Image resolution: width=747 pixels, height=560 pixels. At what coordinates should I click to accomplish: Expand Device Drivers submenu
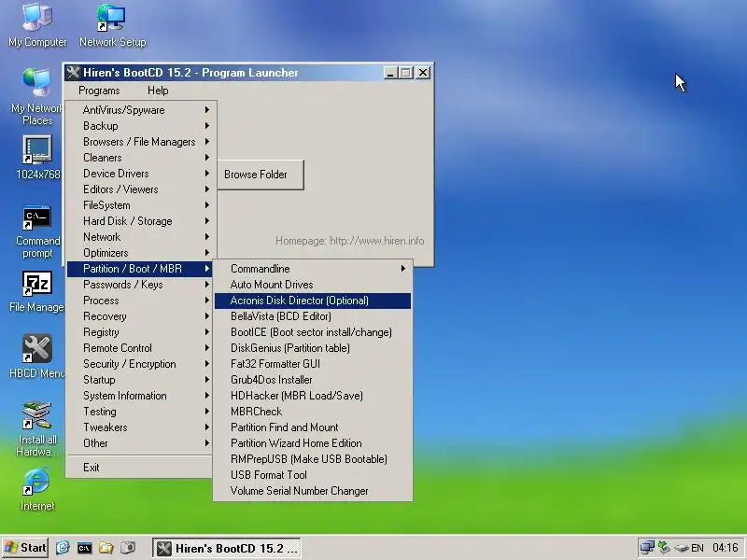[x=139, y=174]
